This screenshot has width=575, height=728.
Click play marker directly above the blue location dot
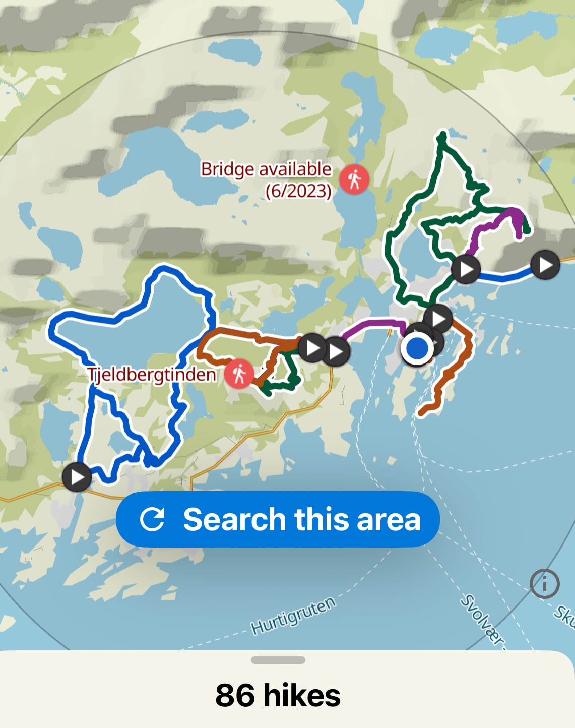[x=438, y=319]
